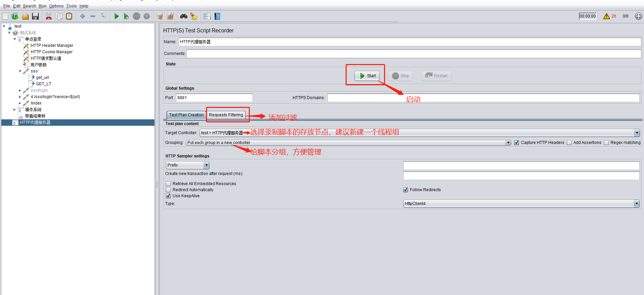Check Redirect Automatically option
The image size is (644, 295).
[168, 190]
